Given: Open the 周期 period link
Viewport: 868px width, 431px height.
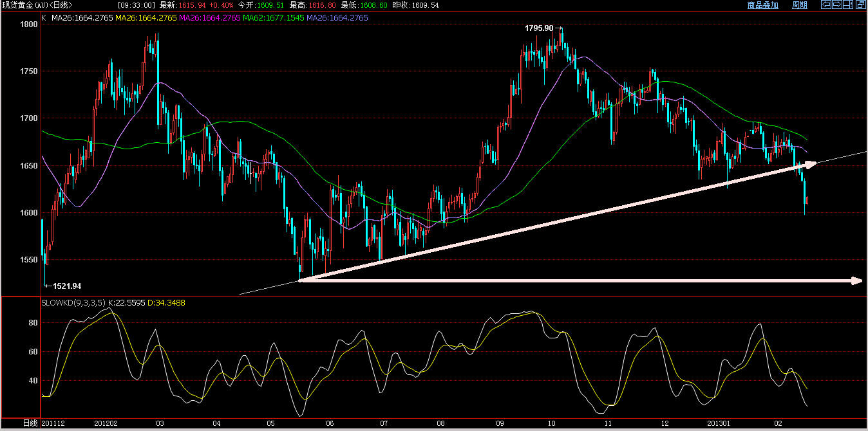Looking at the screenshot, I should 800,5.
